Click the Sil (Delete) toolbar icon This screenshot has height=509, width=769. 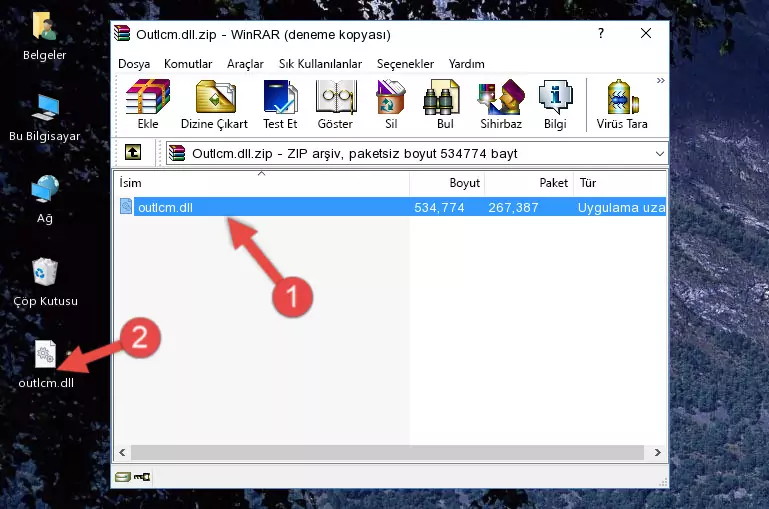tap(391, 104)
